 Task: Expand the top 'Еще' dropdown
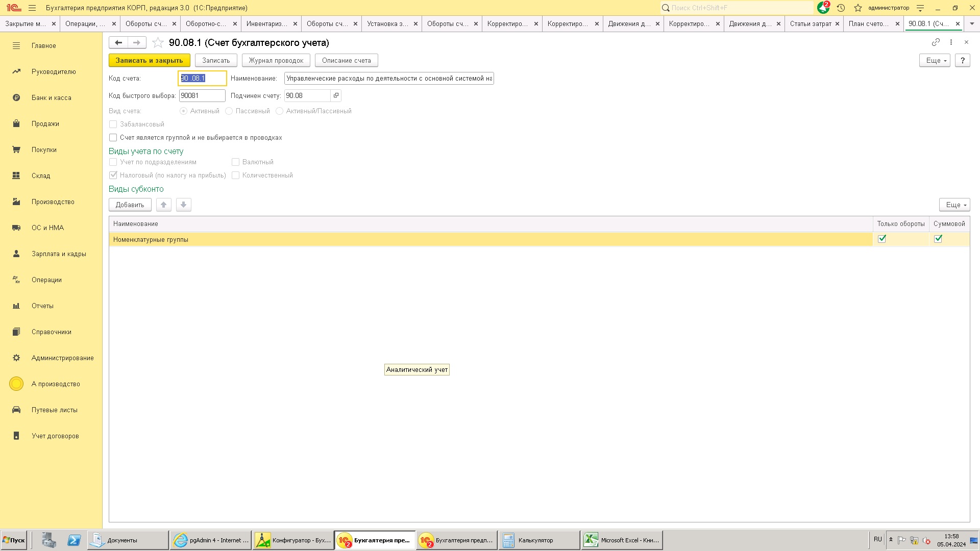[x=935, y=60]
